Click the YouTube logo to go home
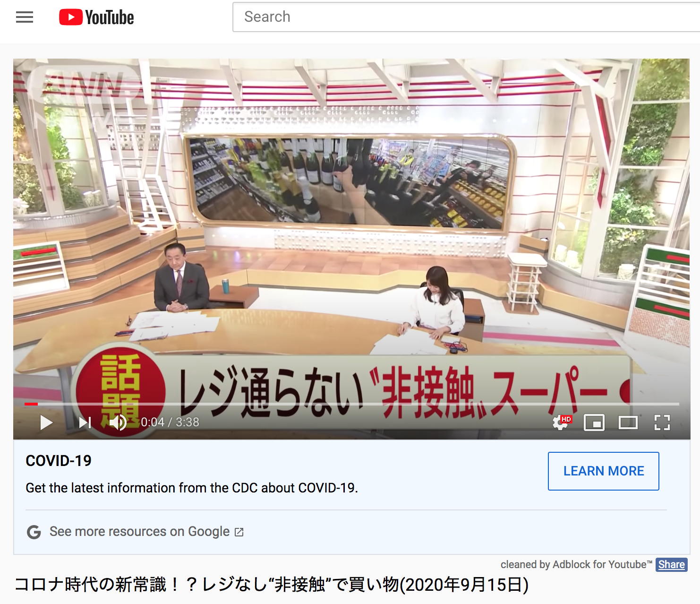 pos(96,17)
